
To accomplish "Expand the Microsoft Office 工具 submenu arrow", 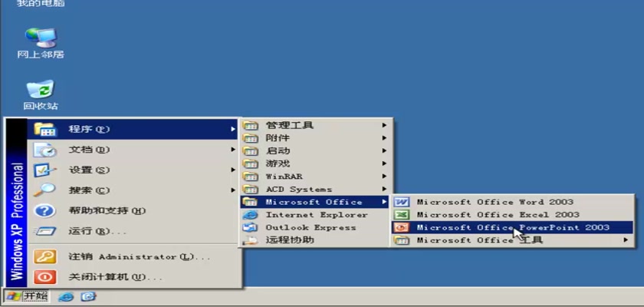I will [x=626, y=239].
